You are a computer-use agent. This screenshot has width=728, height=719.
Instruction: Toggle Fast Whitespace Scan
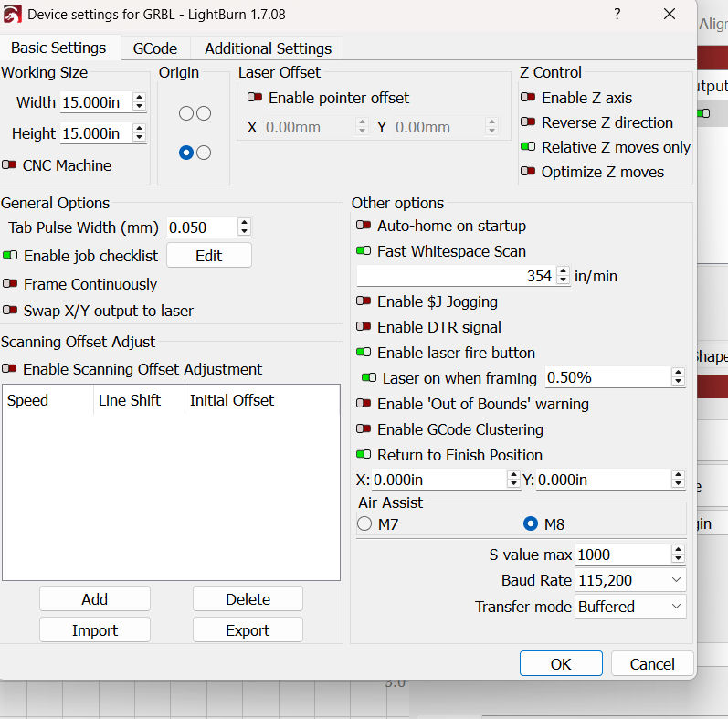click(364, 251)
